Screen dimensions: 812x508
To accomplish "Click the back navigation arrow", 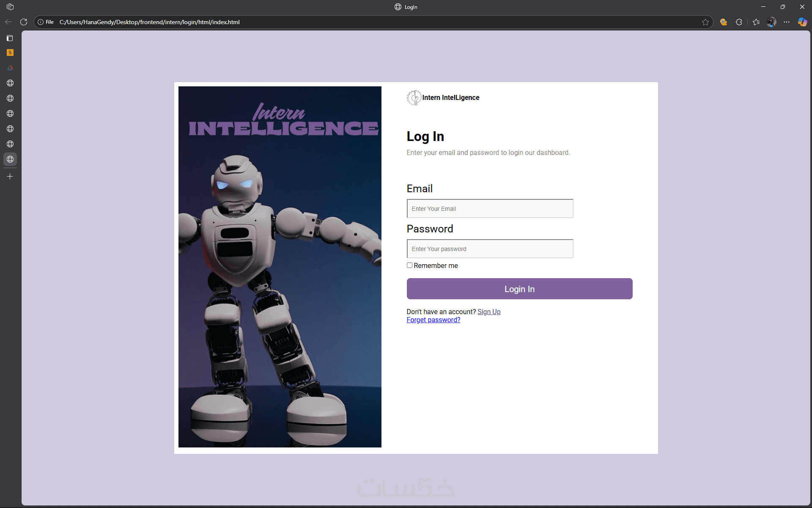I will coord(8,22).
